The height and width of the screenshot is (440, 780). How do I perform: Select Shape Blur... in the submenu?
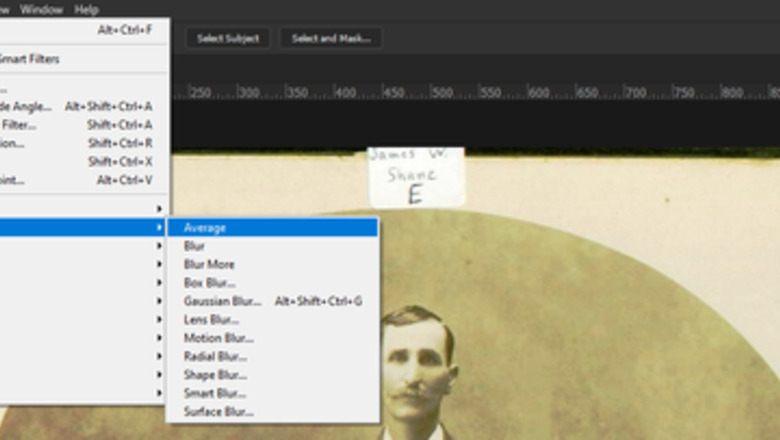[272, 375]
